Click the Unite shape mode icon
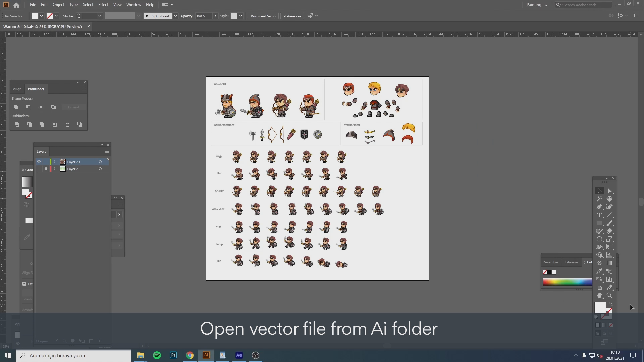Screen dimensions: 644x362 tap(16, 107)
